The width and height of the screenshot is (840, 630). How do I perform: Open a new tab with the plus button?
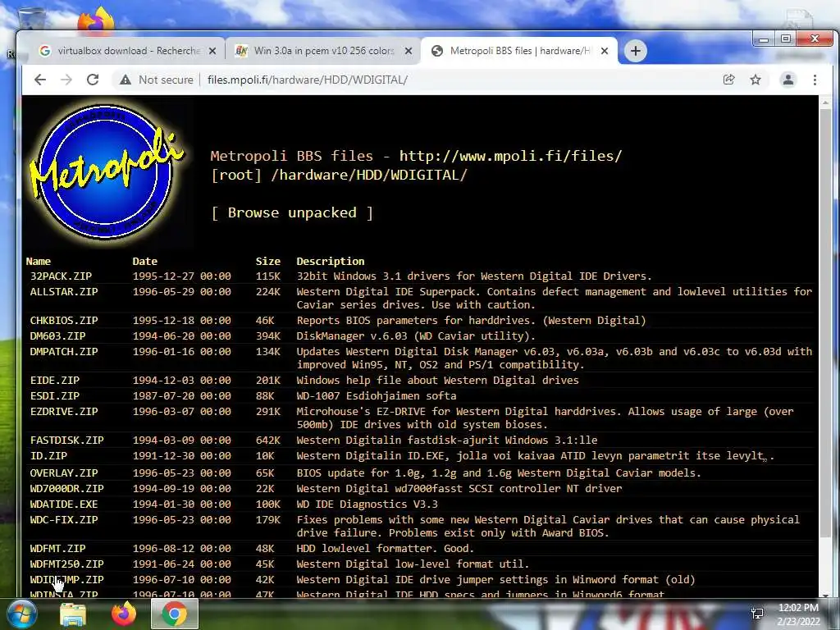636,51
